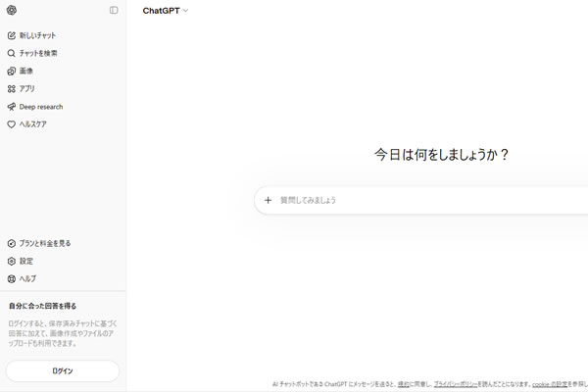Open the ヘルスケア health section
Screen dimensions: 588x392
pyautogui.click(x=32, y=124)
